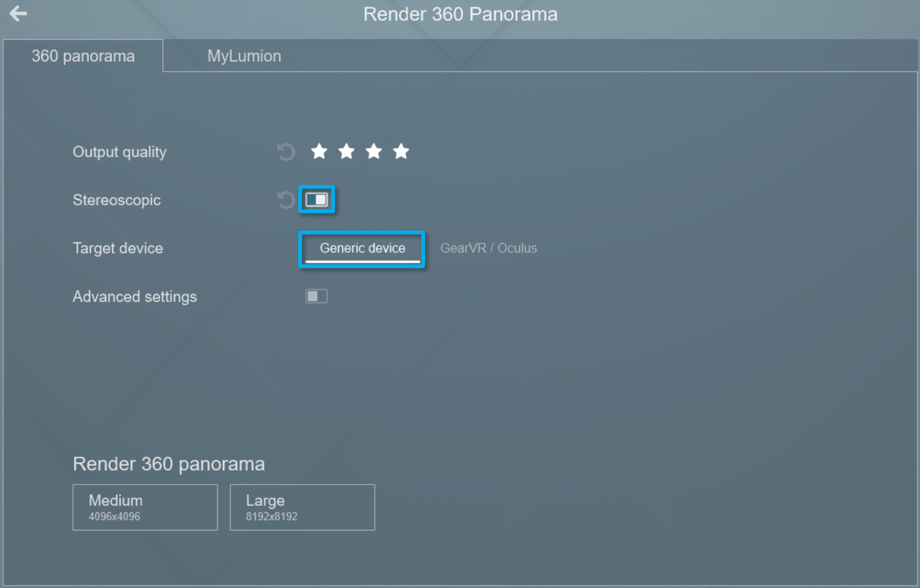Image resolution: width=920 pixels, height=588 pixels.
Task: Open the 360 panorama tab
Action: click(83, 56)
